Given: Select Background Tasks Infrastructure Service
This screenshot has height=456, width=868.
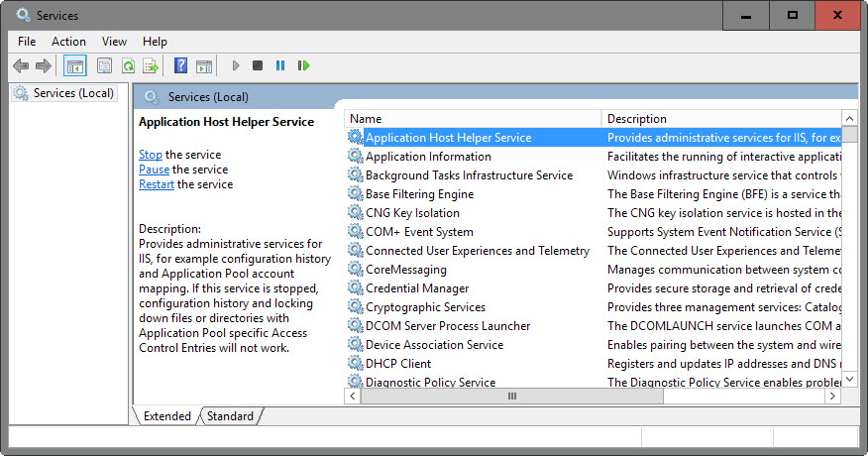Looking at the screenshot, I should coord(469,175).
